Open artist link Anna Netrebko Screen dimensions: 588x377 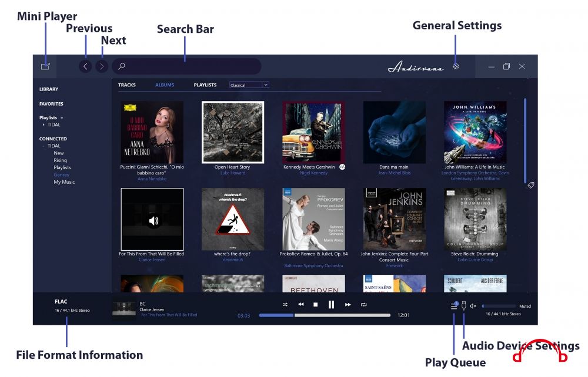pyautogui.click(x=152, y=179)
